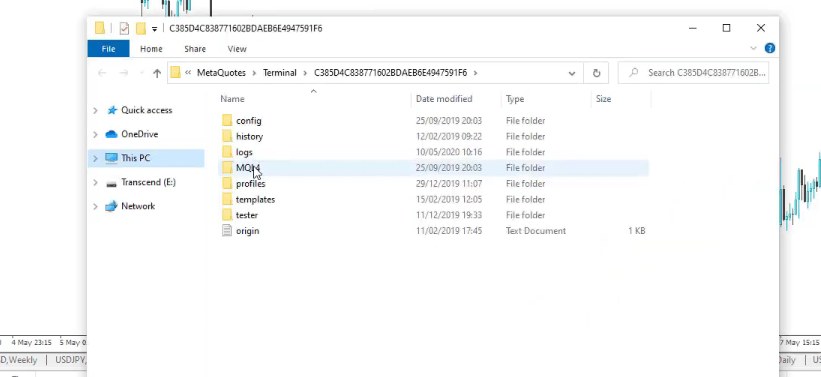This screenshot has height=377, width=821.
Task: Click the Search box field
Action: pyautogui.click(x=693, y=73)
